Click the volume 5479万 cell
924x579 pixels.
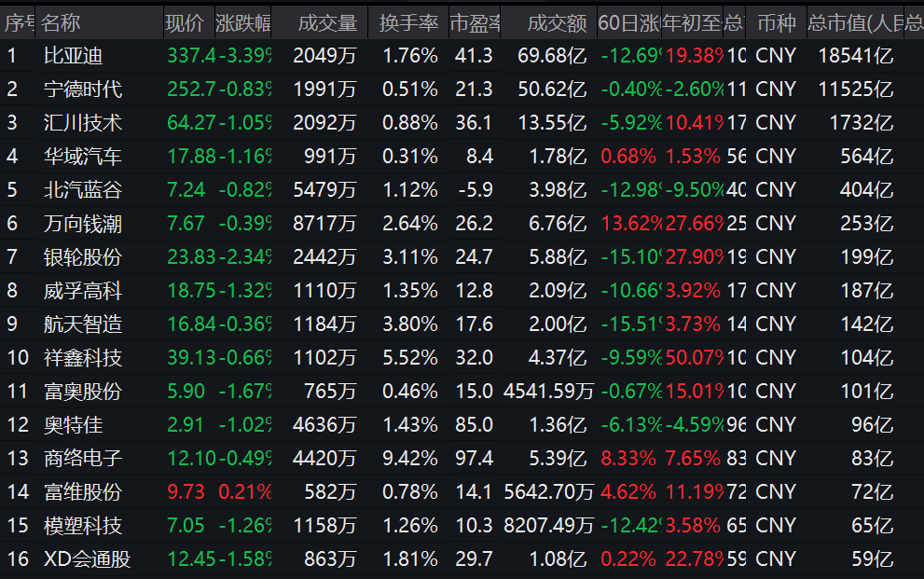tap(324, 190)
